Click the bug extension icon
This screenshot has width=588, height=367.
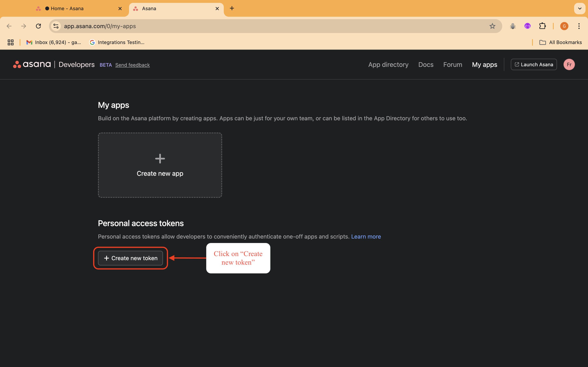(x=513, y=26)
